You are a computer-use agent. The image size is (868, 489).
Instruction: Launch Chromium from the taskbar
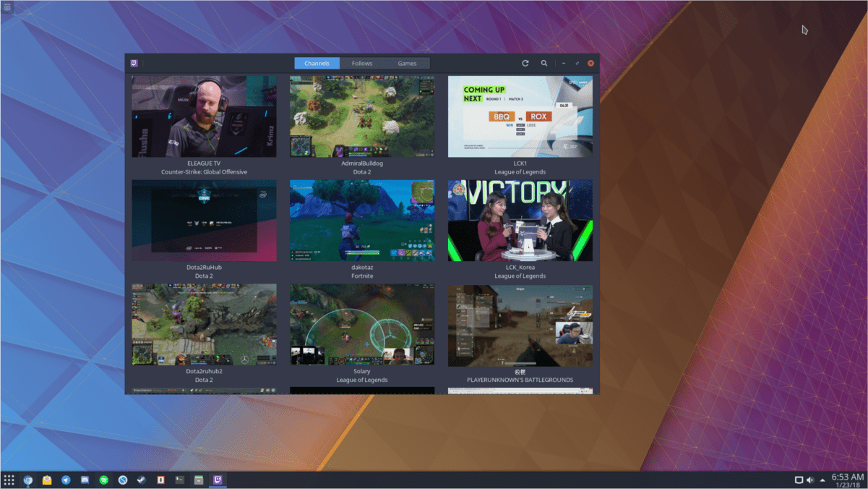(28, 480)
